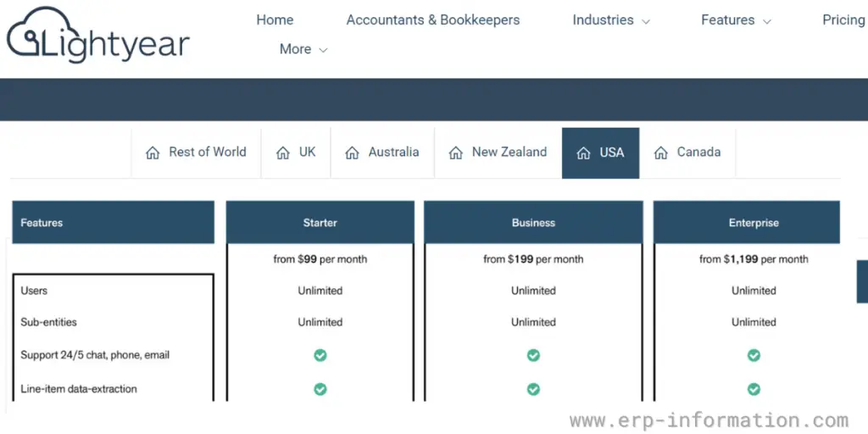The image size is (868, 434).
Task: Click the Starter plan column header
Action: pos(320,223)
